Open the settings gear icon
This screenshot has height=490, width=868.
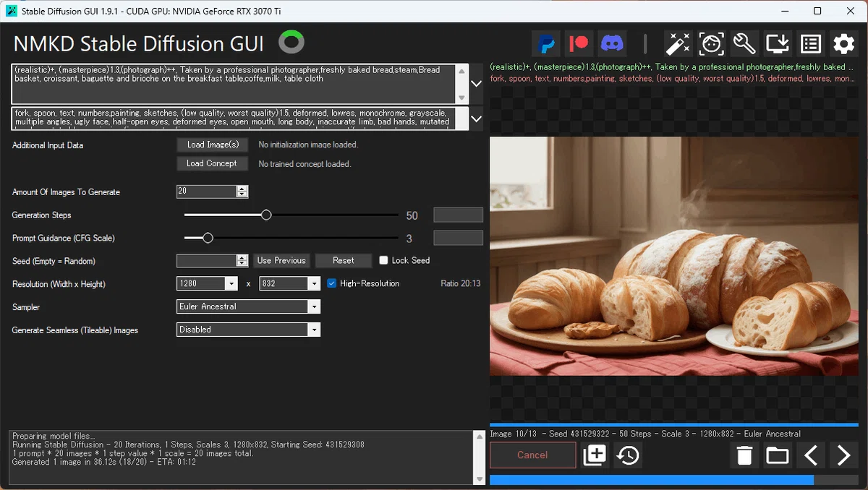click(844, 44)
